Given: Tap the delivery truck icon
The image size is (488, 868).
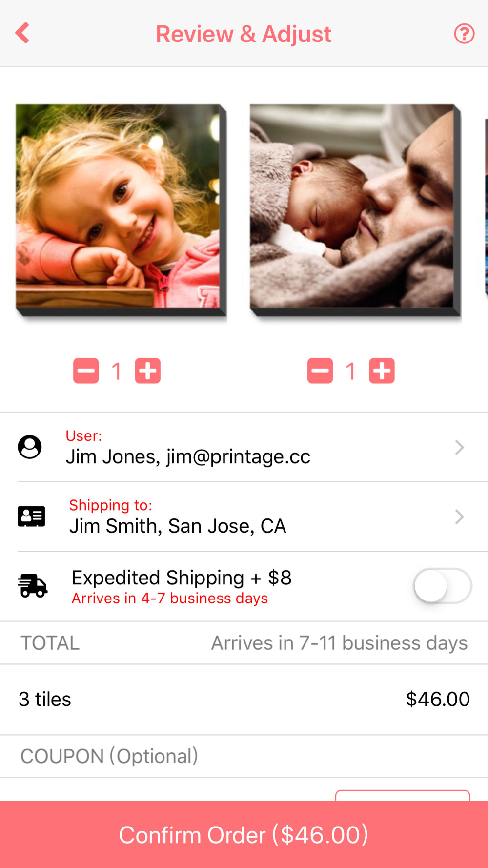Looking at the screenshot, I should pyautogui.click(x=33, y=586).
